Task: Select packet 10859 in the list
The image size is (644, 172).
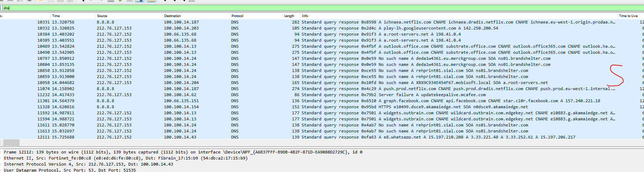Action: coord(322,77)
